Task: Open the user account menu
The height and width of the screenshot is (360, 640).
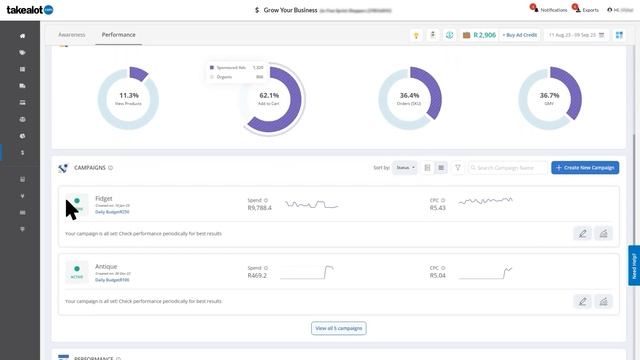Action: [620, 10]
